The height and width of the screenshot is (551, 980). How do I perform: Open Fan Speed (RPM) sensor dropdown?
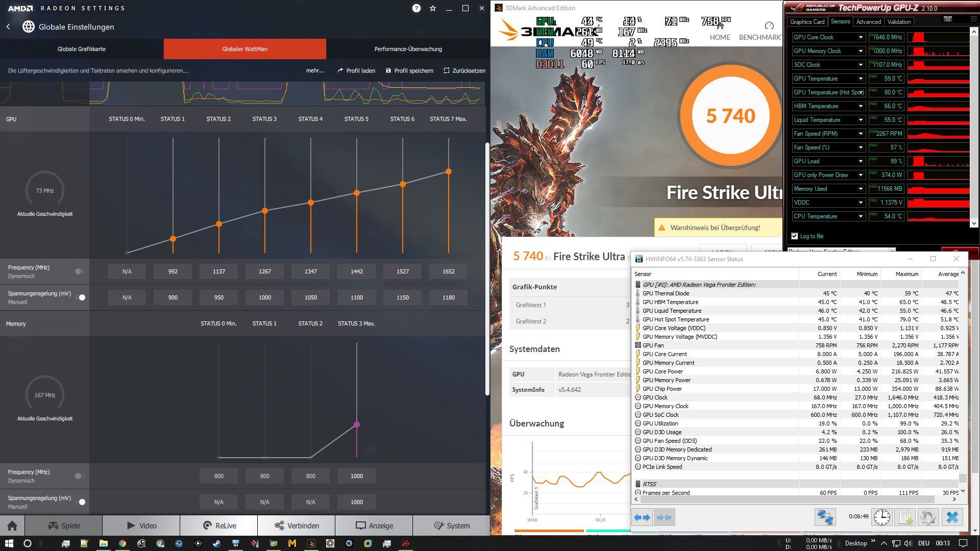pos(861,134)
